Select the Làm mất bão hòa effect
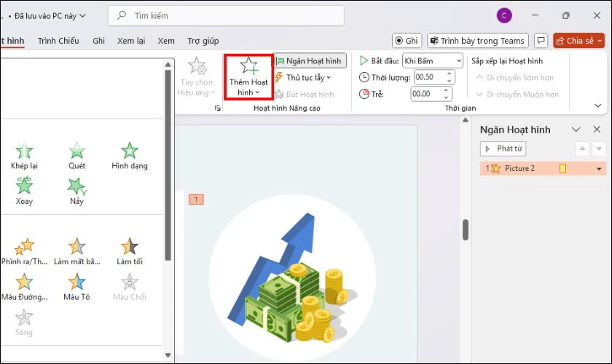This screenshot has height=364, width=612. tap(77, 252)
